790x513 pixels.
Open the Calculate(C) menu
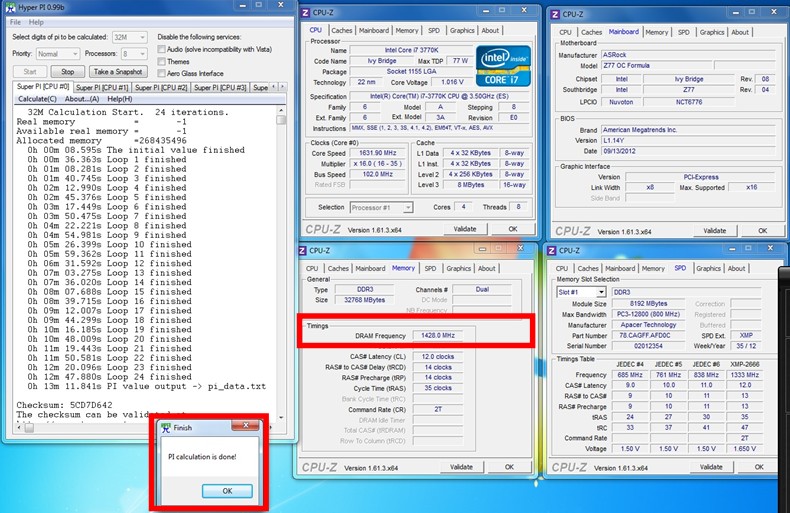click(x=37, y=99)
